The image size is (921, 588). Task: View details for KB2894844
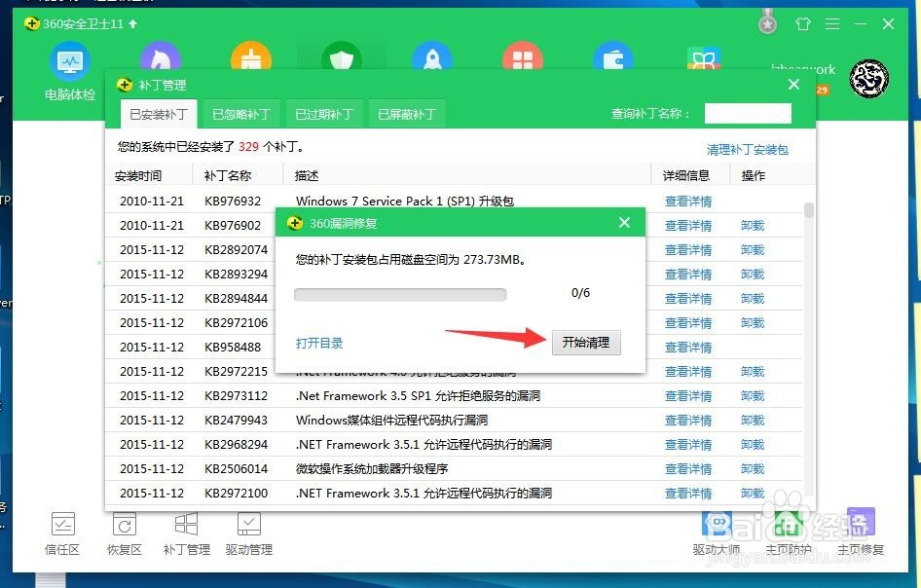coord(687,299)
